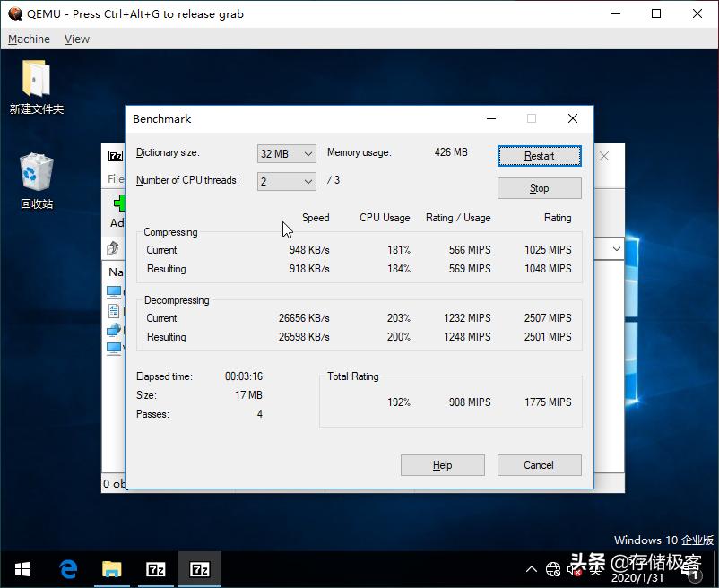719x588 pixels.
Task: Expand the Number of CPU threads dropdown
Action: pyautogui.click(x=287, y=181)
